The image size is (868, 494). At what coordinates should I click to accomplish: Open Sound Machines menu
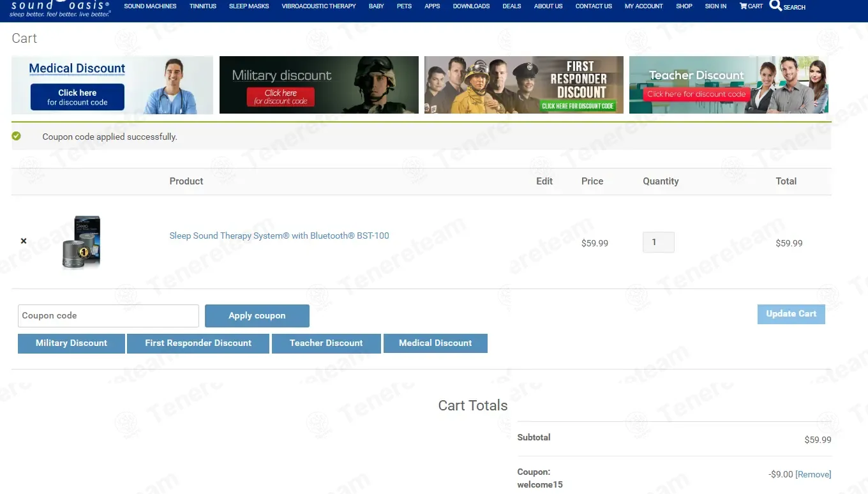click(150, 6)
